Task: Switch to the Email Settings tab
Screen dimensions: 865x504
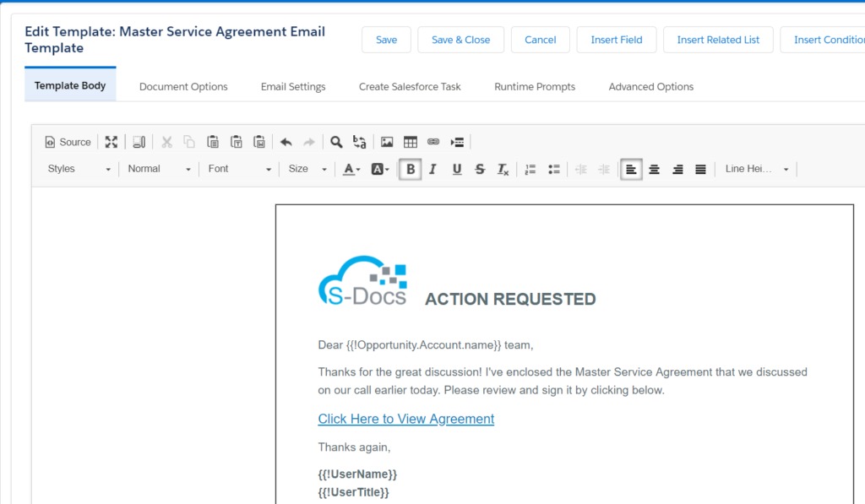Action: 292,86
